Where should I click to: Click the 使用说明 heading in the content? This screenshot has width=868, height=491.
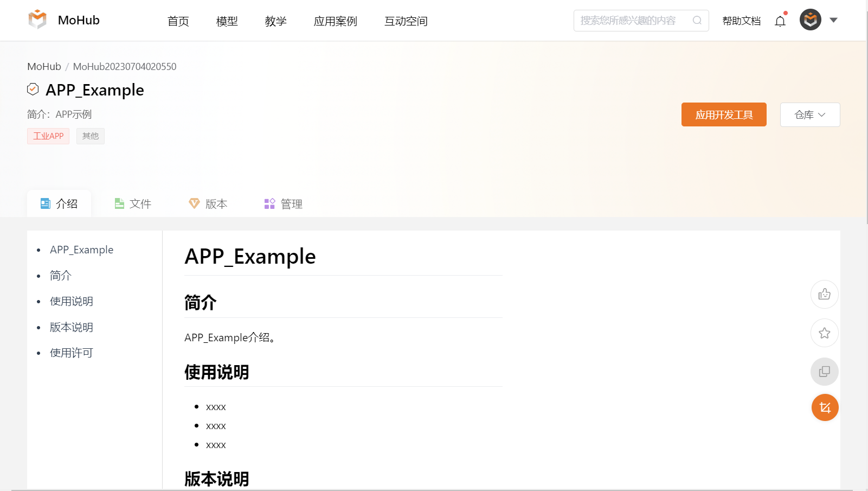(217, 372)
